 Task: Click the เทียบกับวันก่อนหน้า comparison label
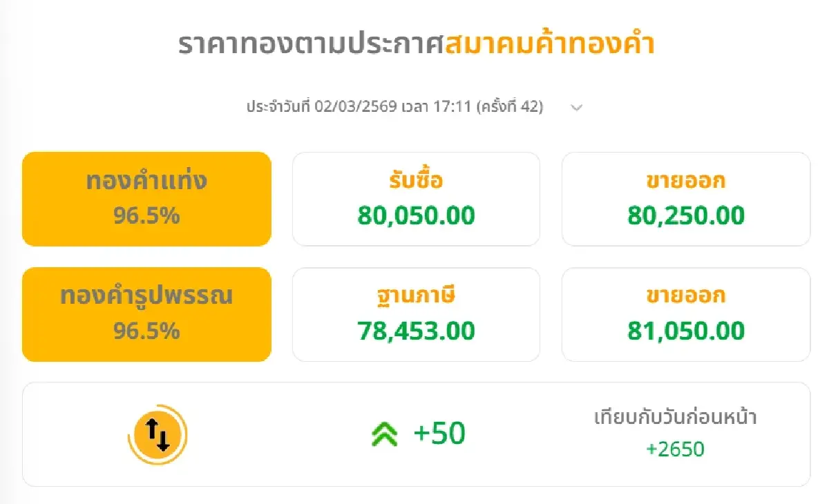pyautogui.click(x=676, y=416)
